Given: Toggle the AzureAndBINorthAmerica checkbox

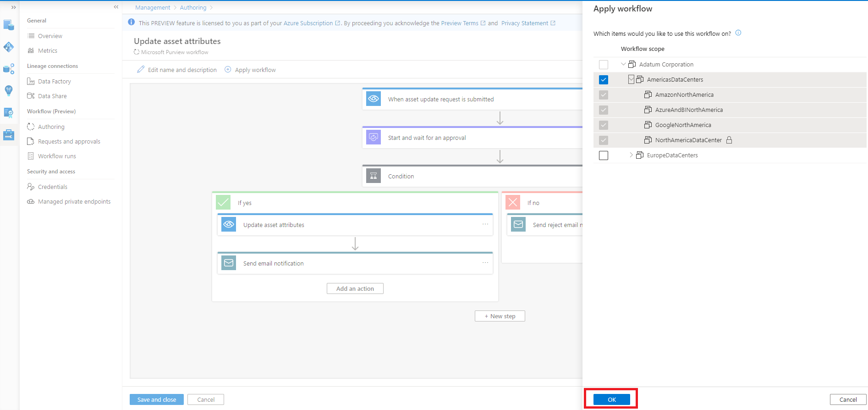Looking at the screenshot, I should point(604,110).
